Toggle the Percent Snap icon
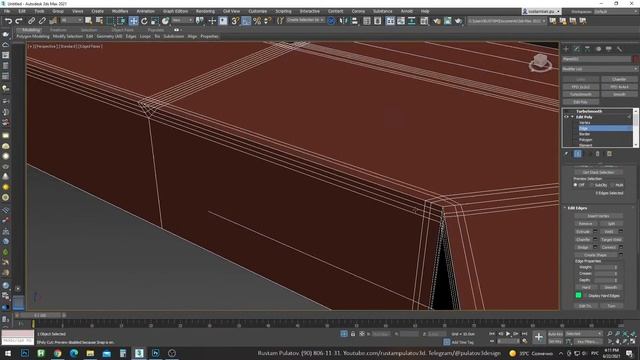This screenshot has width=640, height=360. (257, 20)
